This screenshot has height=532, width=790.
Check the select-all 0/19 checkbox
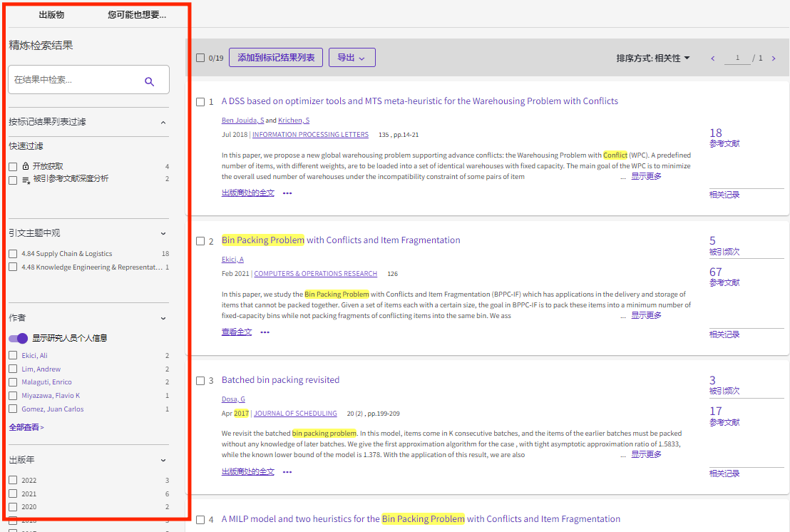[200, 58]
